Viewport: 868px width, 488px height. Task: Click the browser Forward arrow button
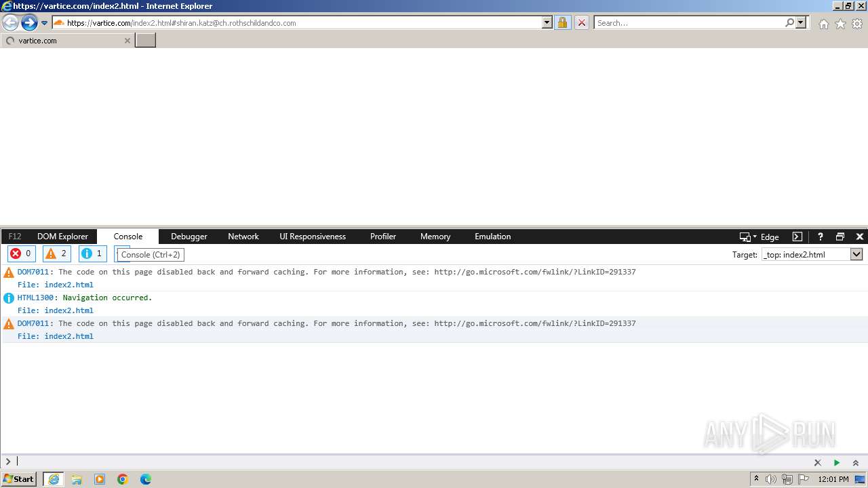[28, 23]
